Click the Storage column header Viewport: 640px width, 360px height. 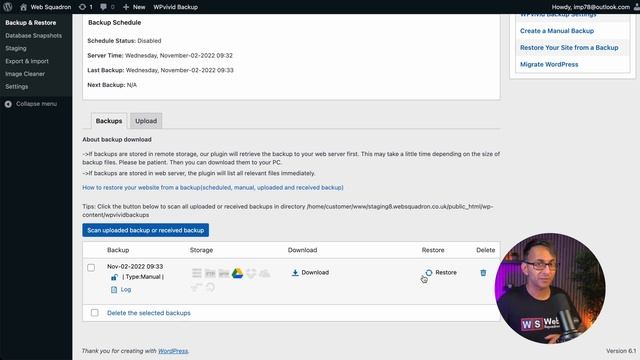tap(201, 250)
